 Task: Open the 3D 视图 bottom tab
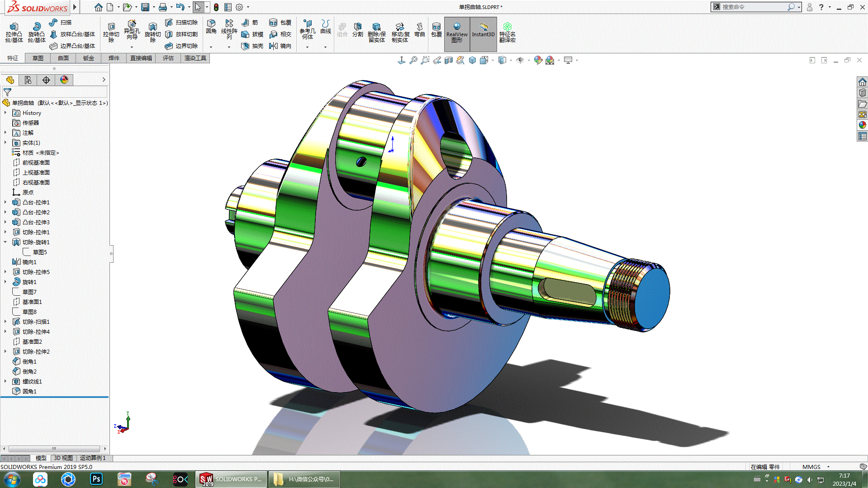pyautogui.click(x=63, y=458)
